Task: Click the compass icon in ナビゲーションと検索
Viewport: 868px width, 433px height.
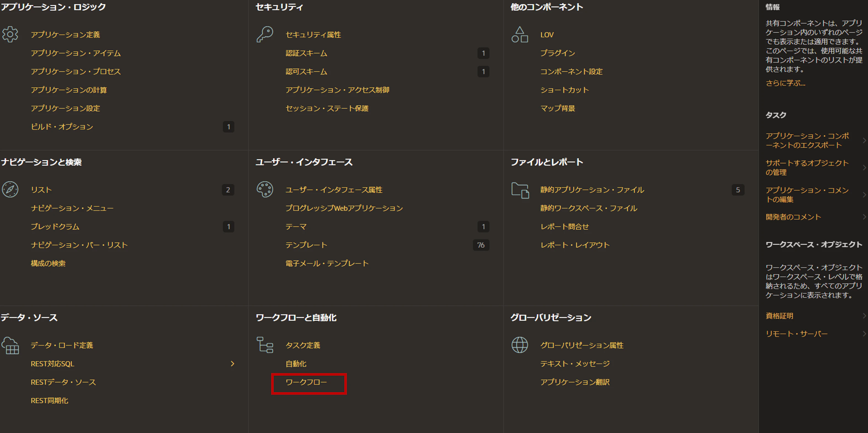Action: click(10, 189)
